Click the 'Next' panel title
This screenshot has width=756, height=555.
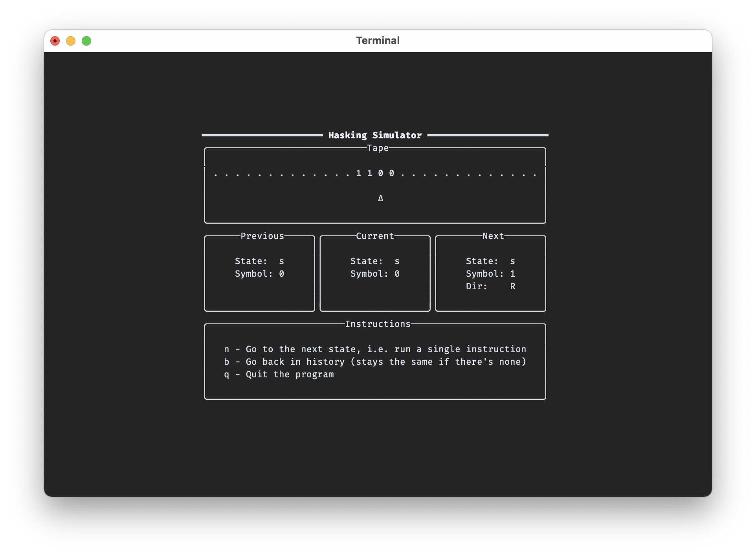click(493, 236)
